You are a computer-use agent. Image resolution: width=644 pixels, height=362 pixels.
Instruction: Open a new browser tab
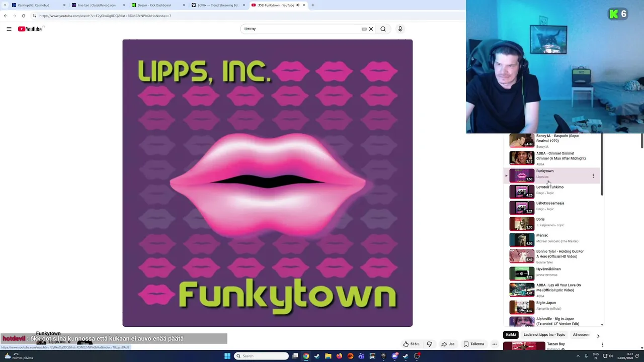click(x=312, y=5)
